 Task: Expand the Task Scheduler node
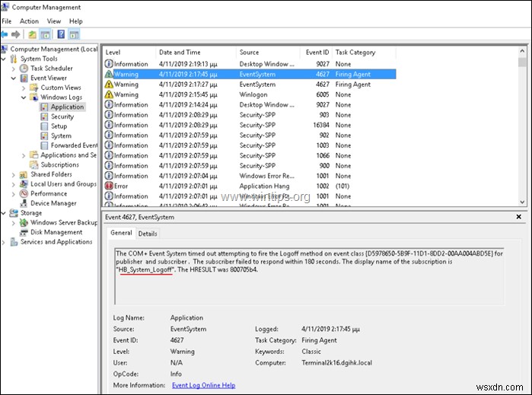(14, 68)
